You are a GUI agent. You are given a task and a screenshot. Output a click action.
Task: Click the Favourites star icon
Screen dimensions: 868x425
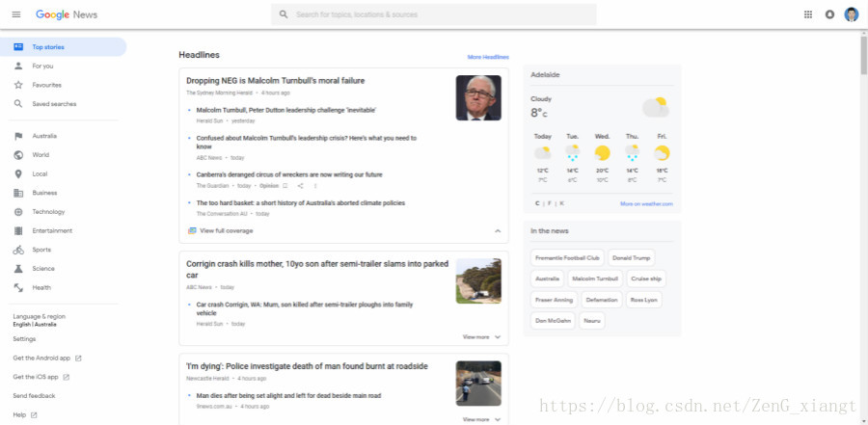coord(18,85)
